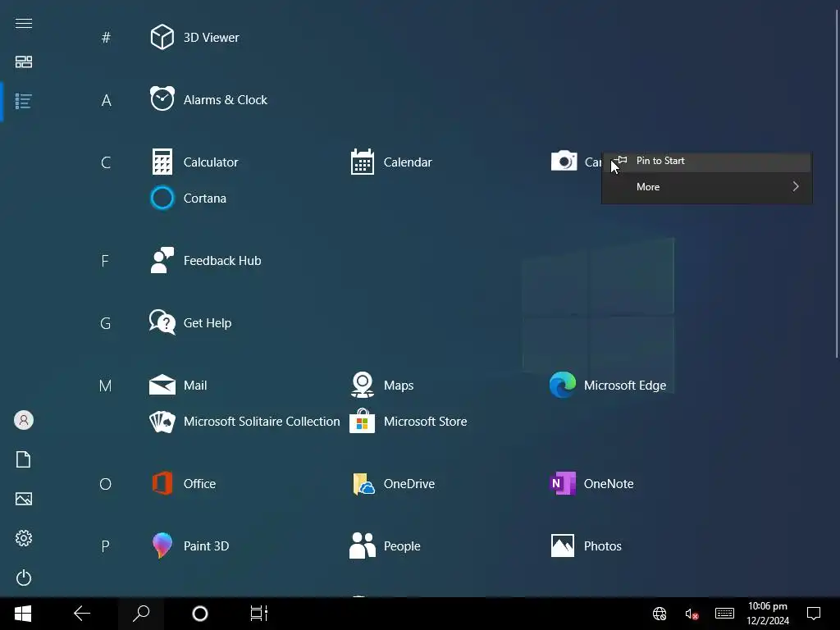
Task: Click the Power button icon
Action: (24, 577)
